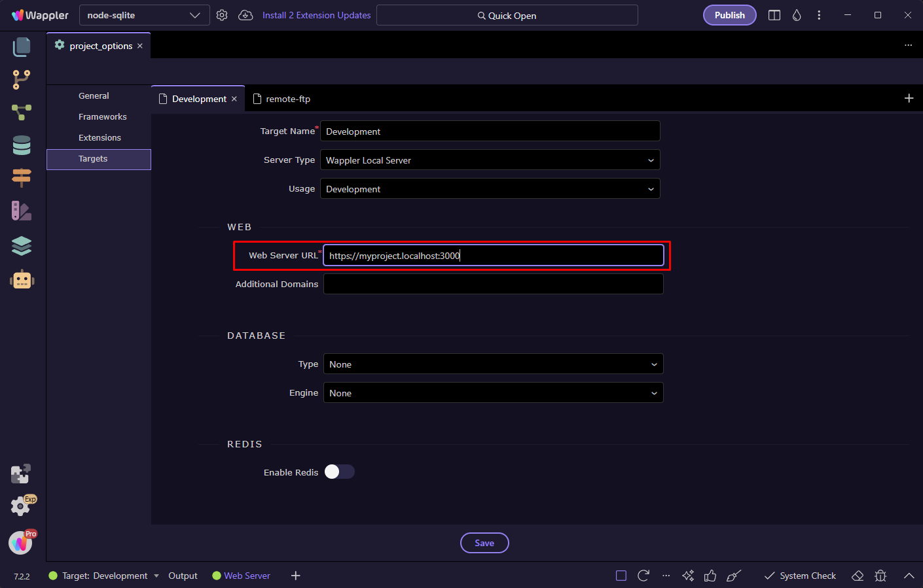Click the thumbs up feedback icon
Viewport: 923px width, 588px height.
710,576
